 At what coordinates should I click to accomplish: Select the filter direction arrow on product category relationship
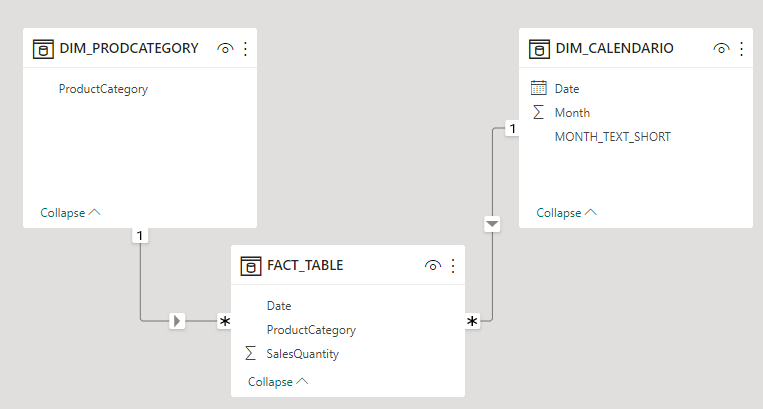(177, 321)
